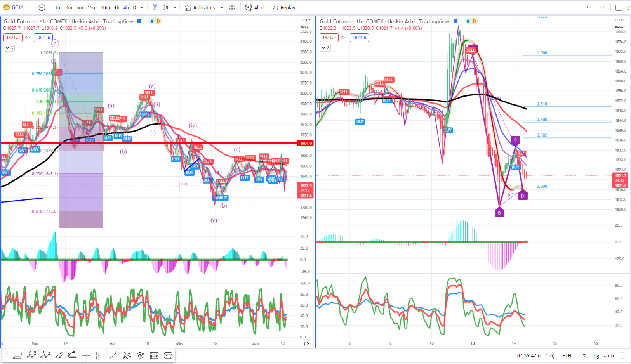Open USD currency dropdown on 4h chart scale

point(306,20)
